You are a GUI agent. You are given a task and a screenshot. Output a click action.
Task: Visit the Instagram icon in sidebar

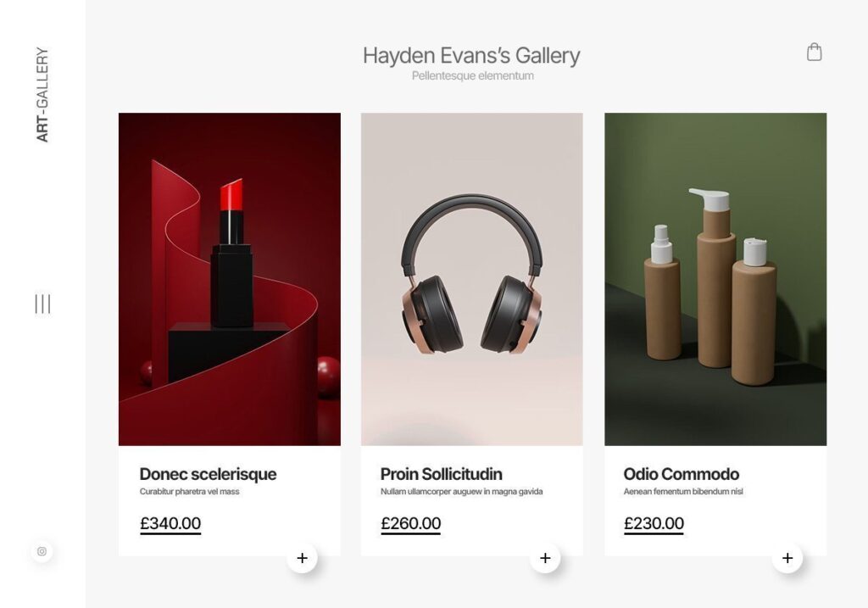(x=42, y=551)
